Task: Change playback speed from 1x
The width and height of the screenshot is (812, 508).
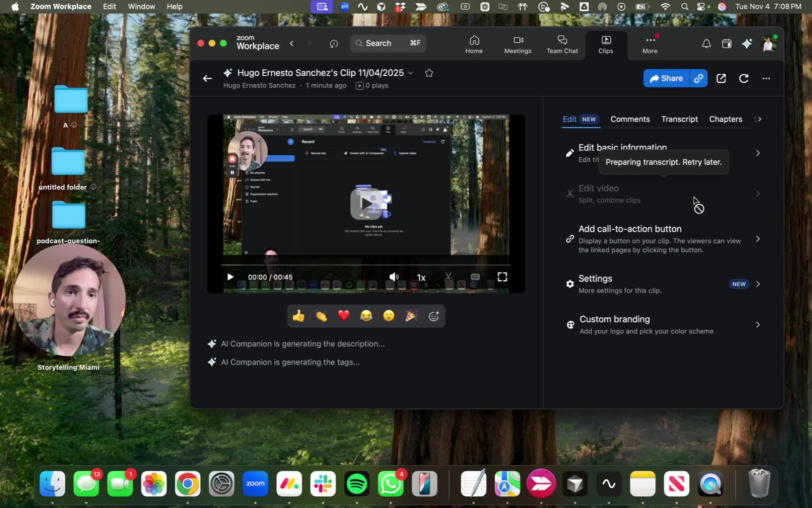Action: pos(421,278)
